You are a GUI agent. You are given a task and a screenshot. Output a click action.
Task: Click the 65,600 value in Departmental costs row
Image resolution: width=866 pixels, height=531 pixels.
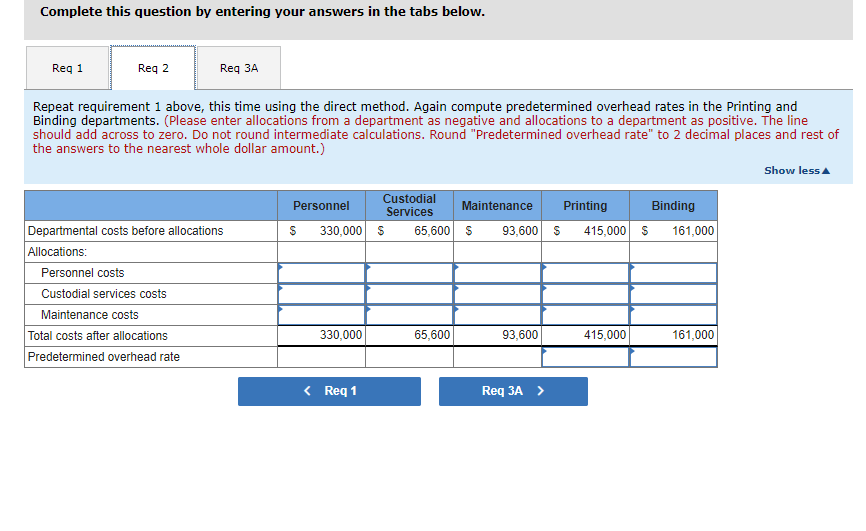[x=432, y=231]
